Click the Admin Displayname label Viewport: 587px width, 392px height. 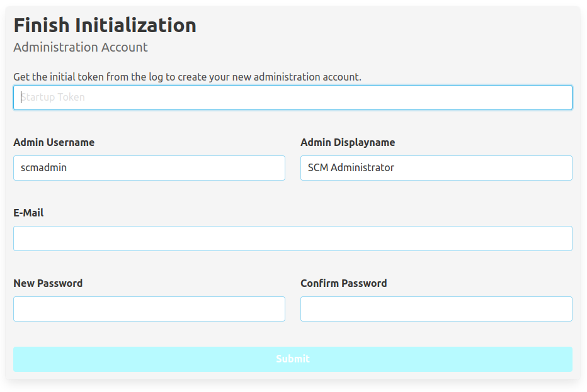coord(348,142)
